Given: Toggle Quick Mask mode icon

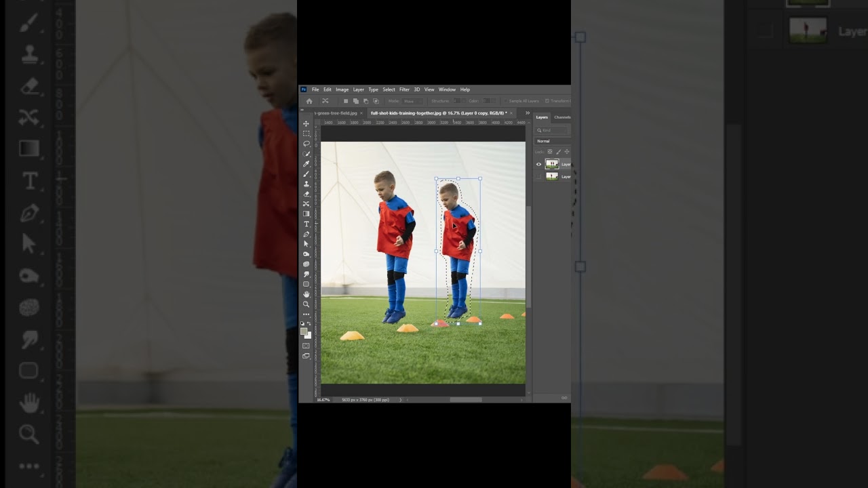Looking at the screenshot, I should 306,346.
